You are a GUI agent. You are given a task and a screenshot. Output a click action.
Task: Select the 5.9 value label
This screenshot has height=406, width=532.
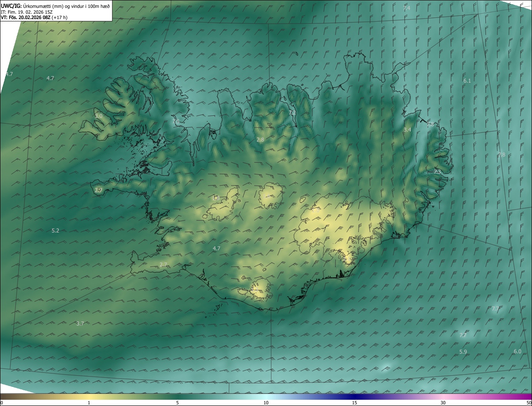click(x=463, y=352)
